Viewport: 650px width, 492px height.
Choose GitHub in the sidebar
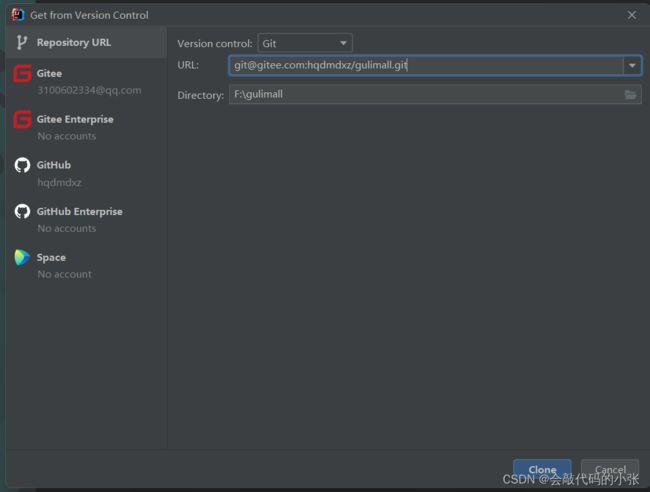click(86, 173)
